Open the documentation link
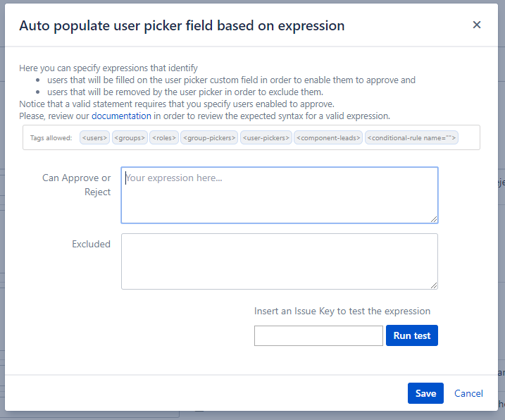The image size is (505, 420). click(x=121, y=116)
